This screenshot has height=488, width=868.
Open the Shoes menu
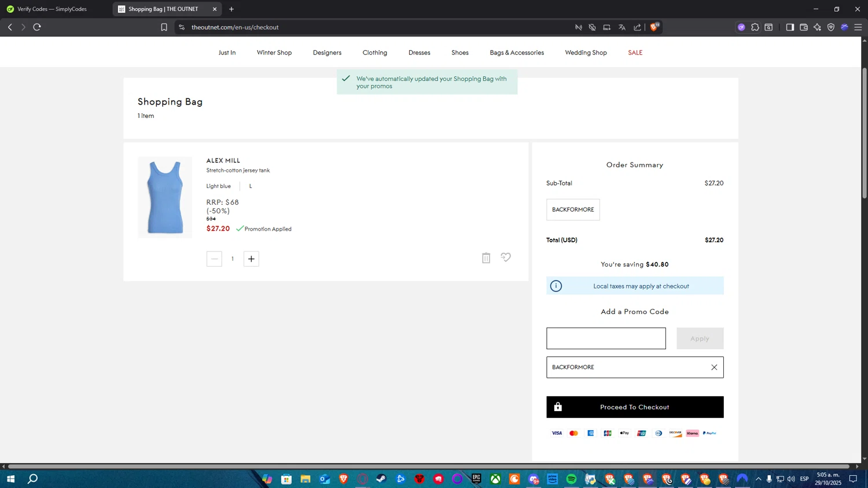460,53
